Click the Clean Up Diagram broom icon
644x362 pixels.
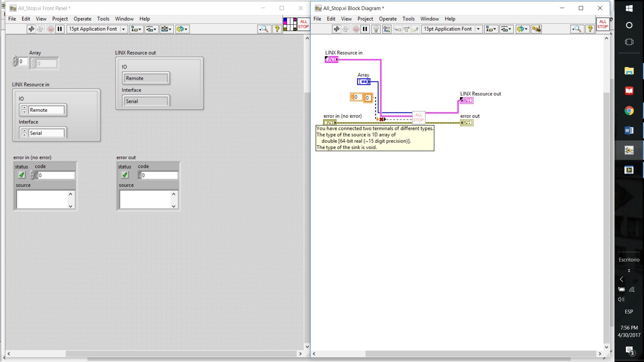(536, 29)
